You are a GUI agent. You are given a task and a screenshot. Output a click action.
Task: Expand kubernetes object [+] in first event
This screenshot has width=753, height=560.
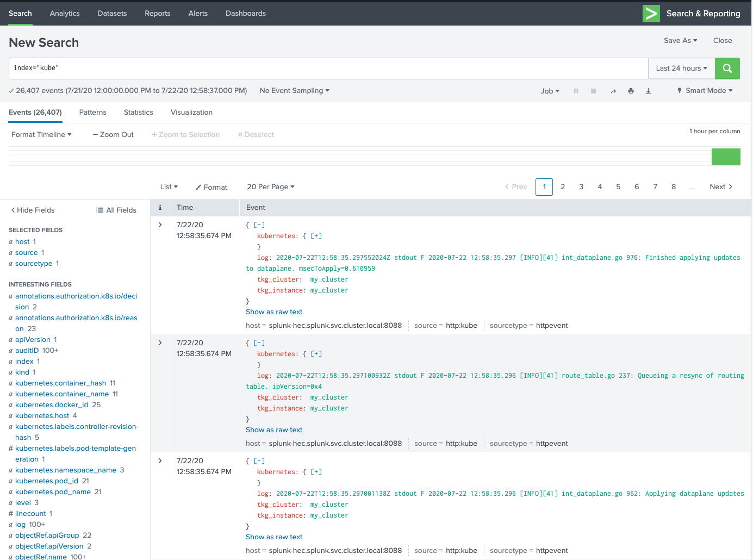pos(316,235)
